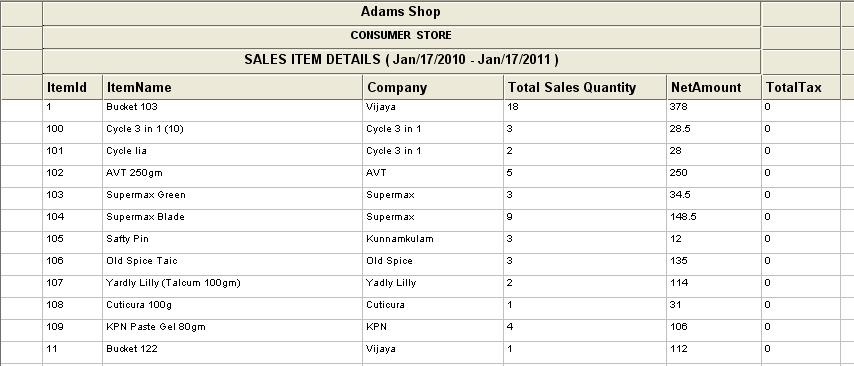Click the NetAmount column header

714,87
